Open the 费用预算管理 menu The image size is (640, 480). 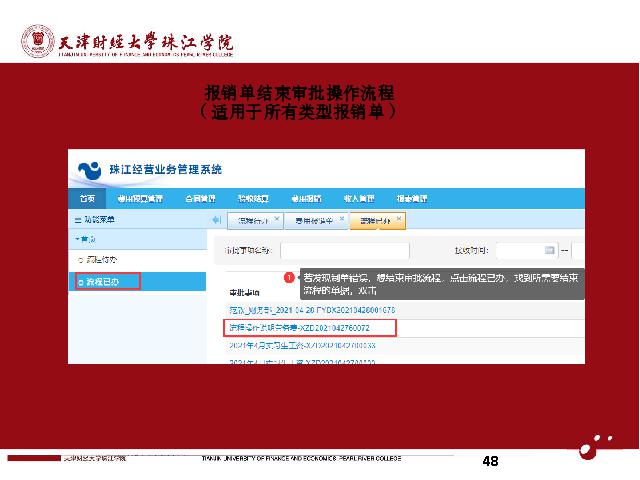click(x=140, y=199)
